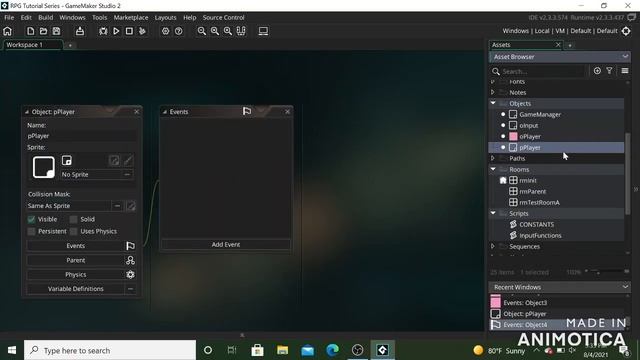Click the Physics button

tap(76, 275)
